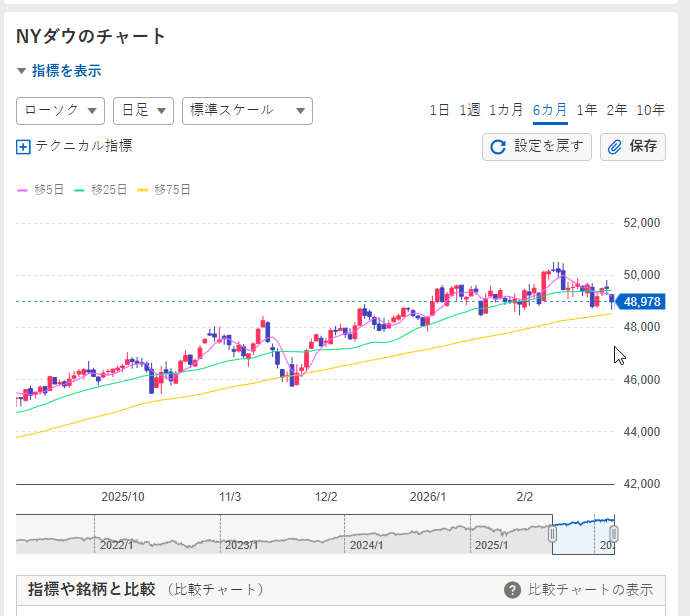Screen dimensions: 690x616
Task: Click the 2/2 x-axis date label
Action: pyautogui.click(x=525, y=497)
